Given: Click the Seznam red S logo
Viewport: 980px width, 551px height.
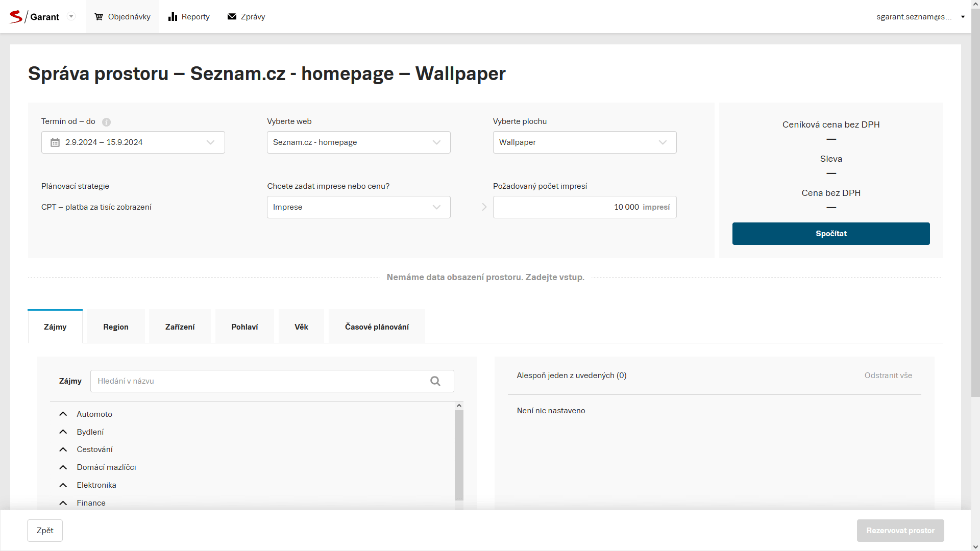Looking at the screenshot, I should point(16,17).
